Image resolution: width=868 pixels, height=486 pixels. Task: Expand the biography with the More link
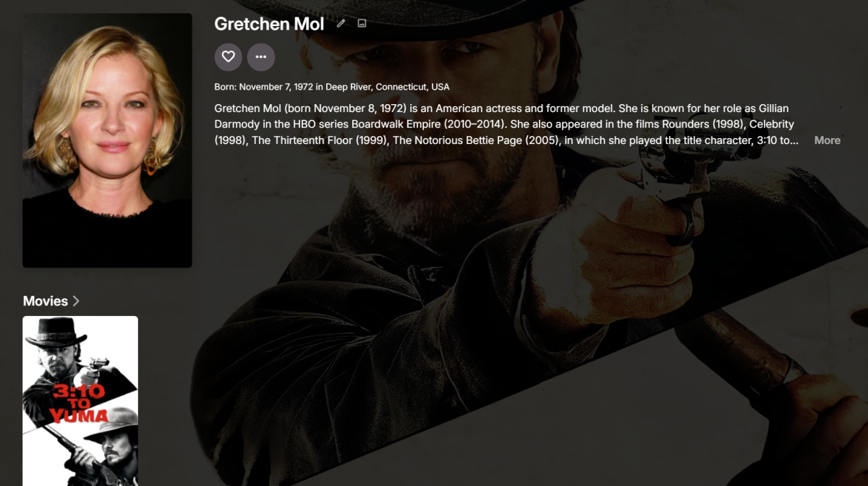click(x=827, y=140)
